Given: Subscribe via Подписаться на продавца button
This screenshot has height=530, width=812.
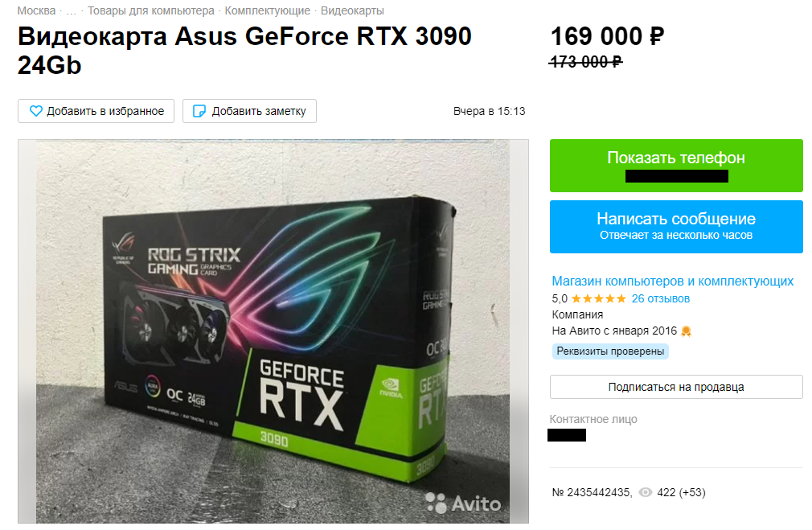Looking at the screenshot, I should coord(676,387).
